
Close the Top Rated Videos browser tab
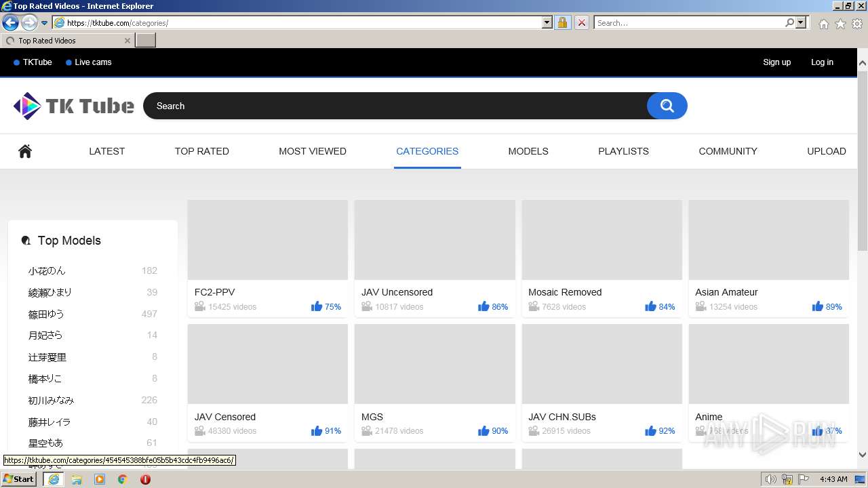127,41
